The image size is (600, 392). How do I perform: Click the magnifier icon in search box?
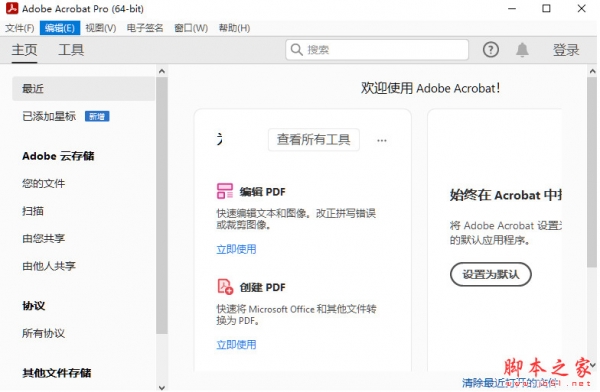click(x=297, y=50)
